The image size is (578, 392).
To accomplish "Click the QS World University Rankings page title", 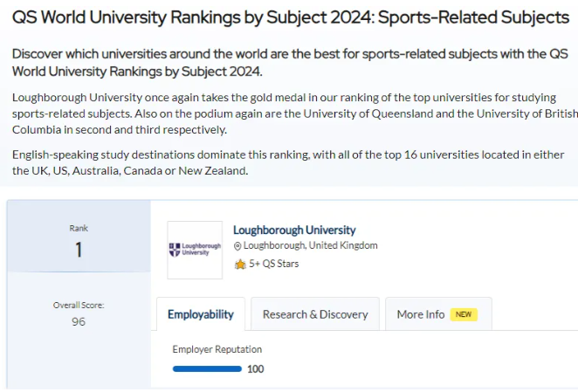I will click(290, 17).
